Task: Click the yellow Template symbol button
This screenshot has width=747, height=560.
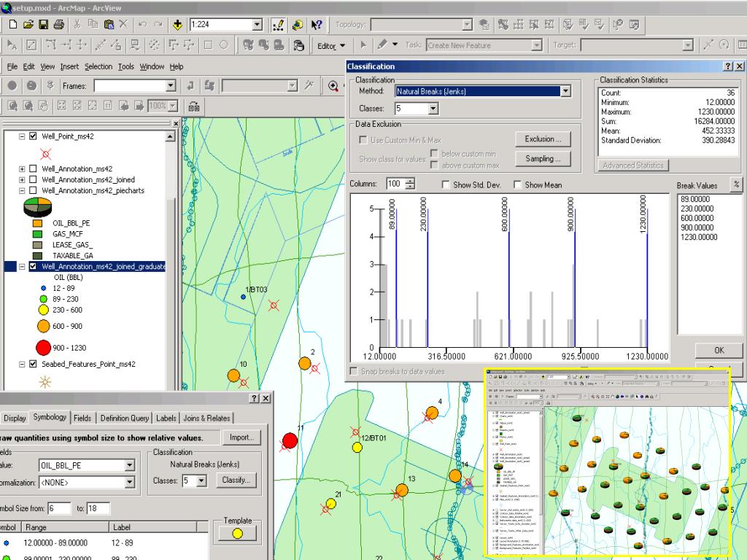Action: 237,534
